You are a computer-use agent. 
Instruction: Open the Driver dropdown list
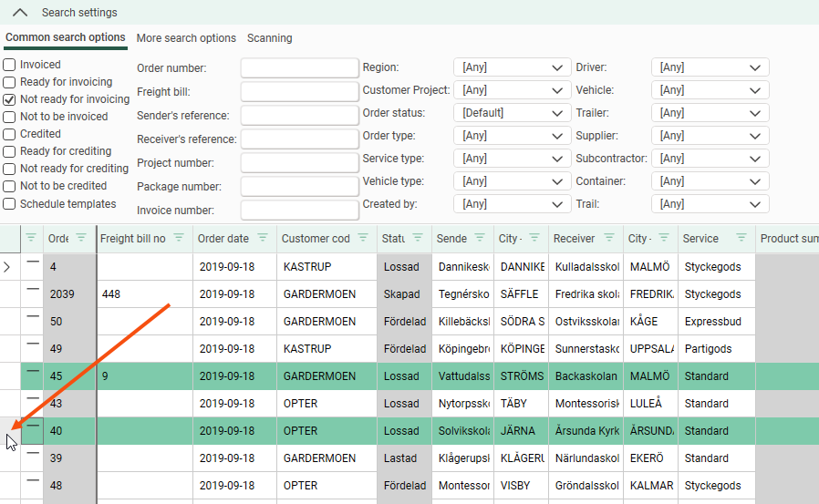coord(710,67)
